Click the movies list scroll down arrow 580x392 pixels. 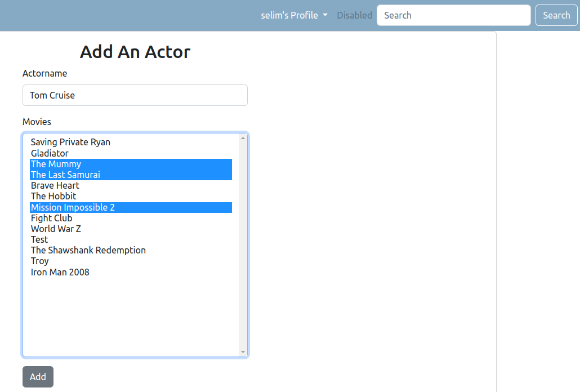(x=243, y=352)
